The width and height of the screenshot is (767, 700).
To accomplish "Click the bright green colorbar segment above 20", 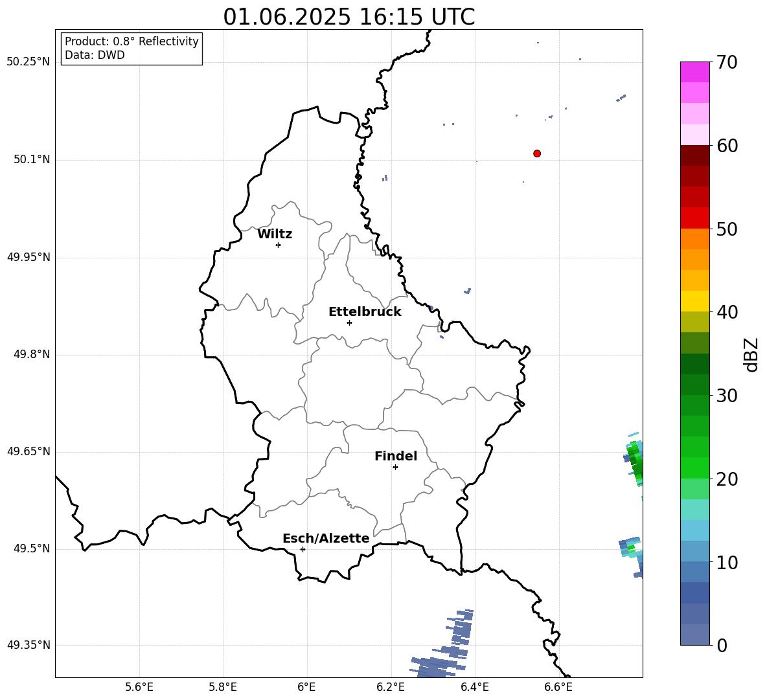I will [x=695, y=468].
